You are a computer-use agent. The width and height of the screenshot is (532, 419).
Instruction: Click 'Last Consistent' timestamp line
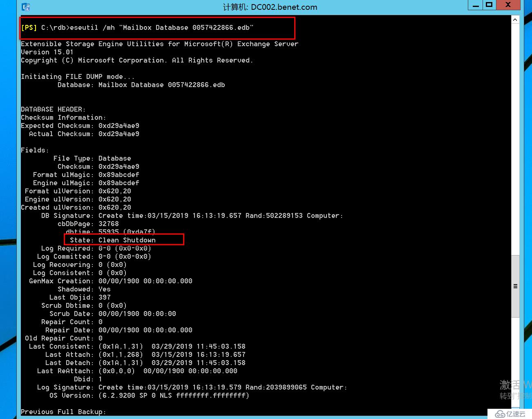click(x=137, y=346)
